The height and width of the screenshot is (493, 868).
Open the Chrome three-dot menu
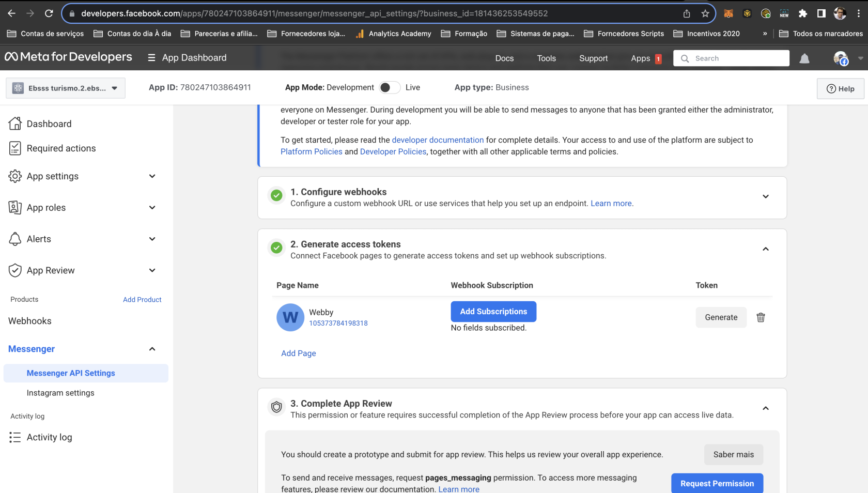(x=859, y=13)
